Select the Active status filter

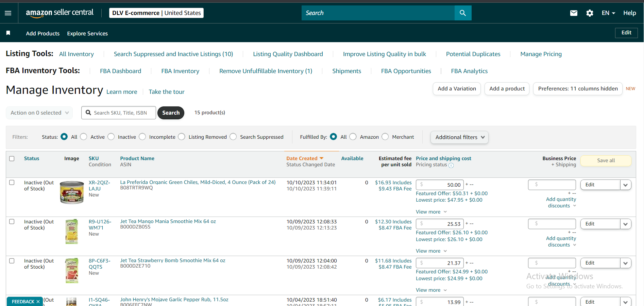83,137
